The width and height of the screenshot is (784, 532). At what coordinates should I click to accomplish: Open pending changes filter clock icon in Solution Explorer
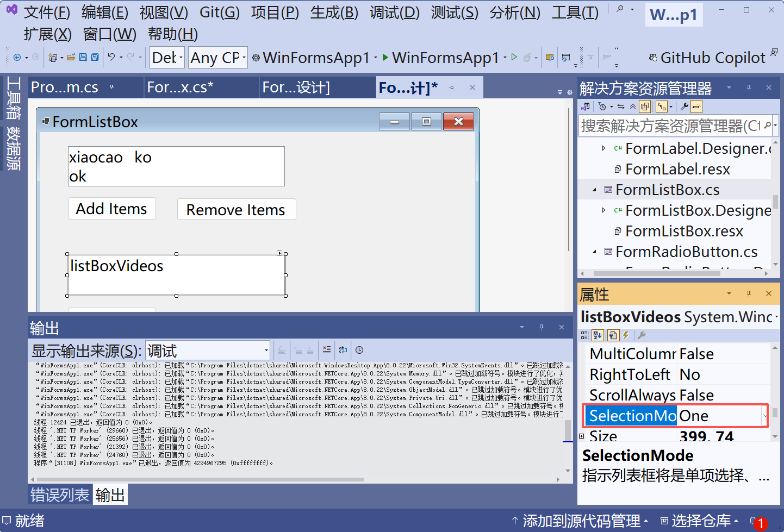[602, 107]
